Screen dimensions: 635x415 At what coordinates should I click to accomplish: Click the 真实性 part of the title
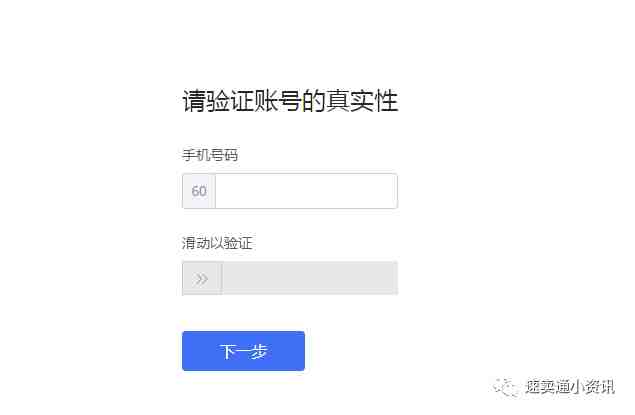362,101
